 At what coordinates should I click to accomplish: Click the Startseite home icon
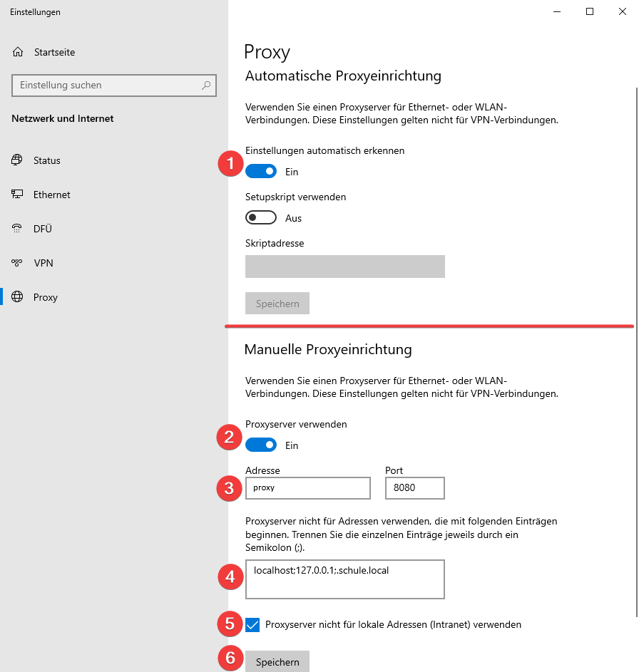[x=18, y=52]
